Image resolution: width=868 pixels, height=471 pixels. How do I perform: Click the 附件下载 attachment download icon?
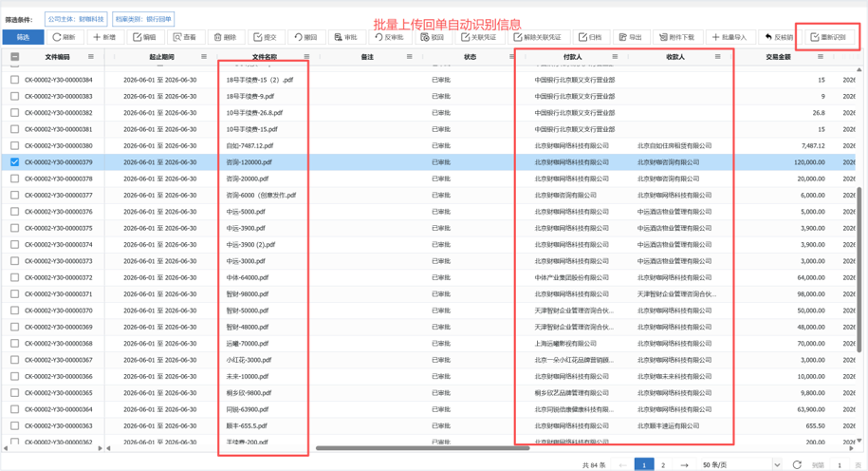pyautogui.click(x=663, y=37)
